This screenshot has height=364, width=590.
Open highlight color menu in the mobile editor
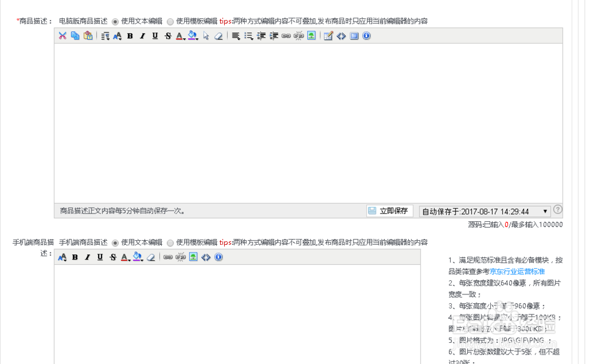(x=138, y=257)
